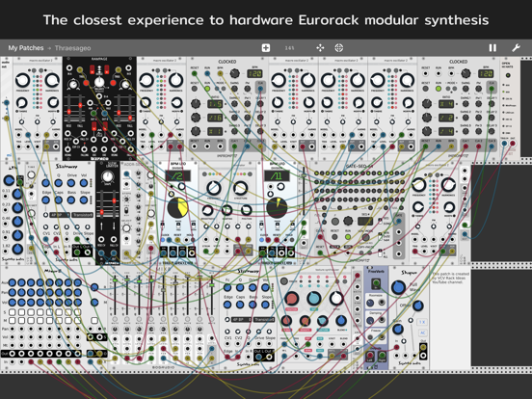Select the four-arrow pan tool icon
532x399 pixels.
tap(320, 48)
